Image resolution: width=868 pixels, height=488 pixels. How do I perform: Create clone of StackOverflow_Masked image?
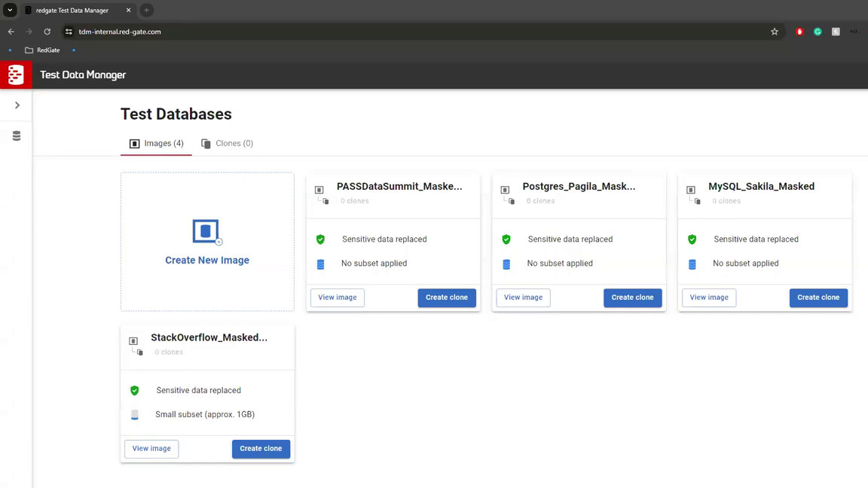pos(261,449)
